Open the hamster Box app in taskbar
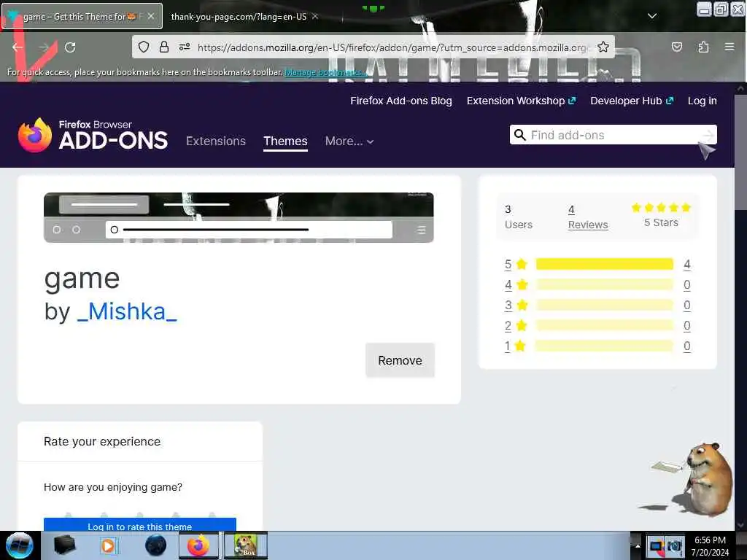747x560 pixels. pyautogui.click(x=246, y=545)
